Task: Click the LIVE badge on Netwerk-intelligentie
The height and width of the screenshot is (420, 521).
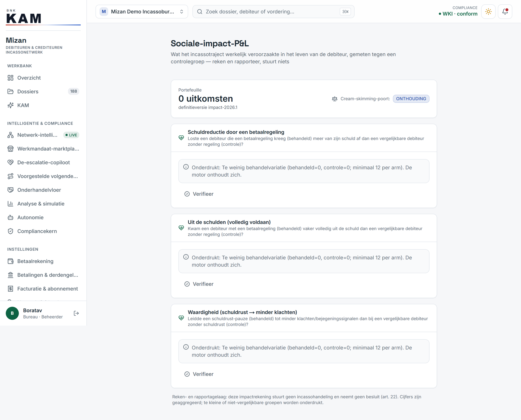Action: tap(71, 135)
